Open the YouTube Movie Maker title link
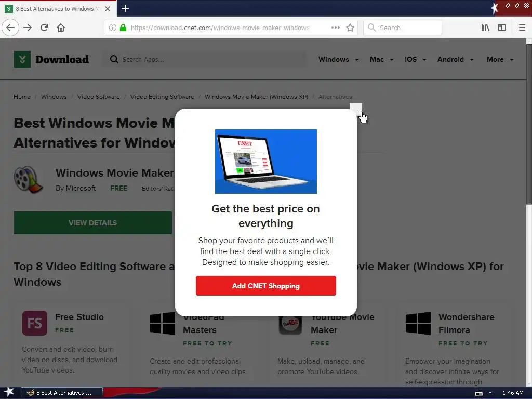This screenshot has height=399, width=532. [342, 323]
